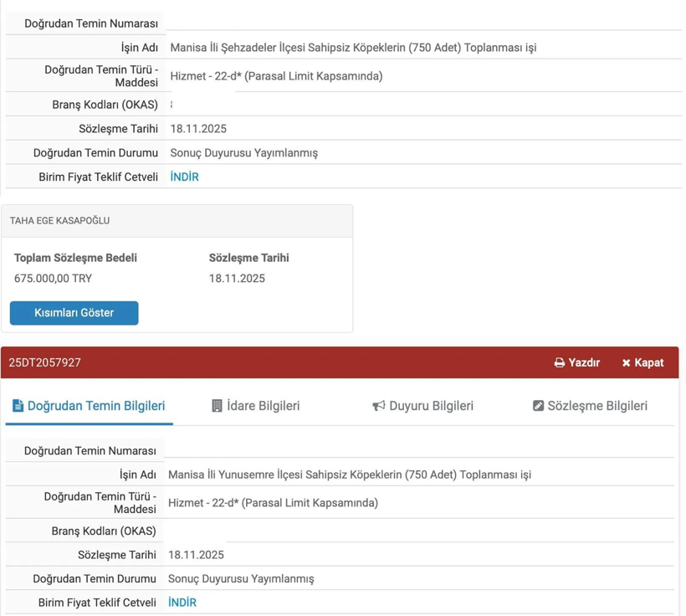Click the pencil icon of Sözleşme Bilgileri
Viewport: 686px width, 616px height.
[x=538, y=406]
